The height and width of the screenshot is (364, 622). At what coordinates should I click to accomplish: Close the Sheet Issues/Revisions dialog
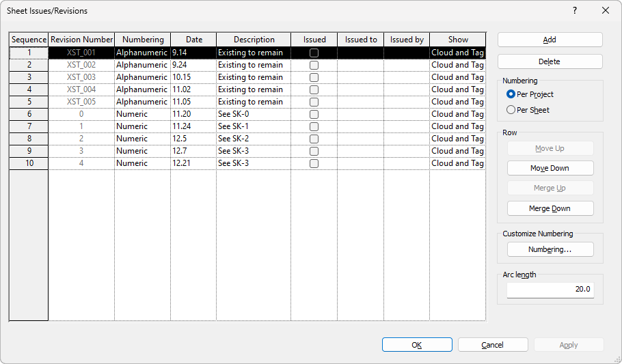pos(606,11)
